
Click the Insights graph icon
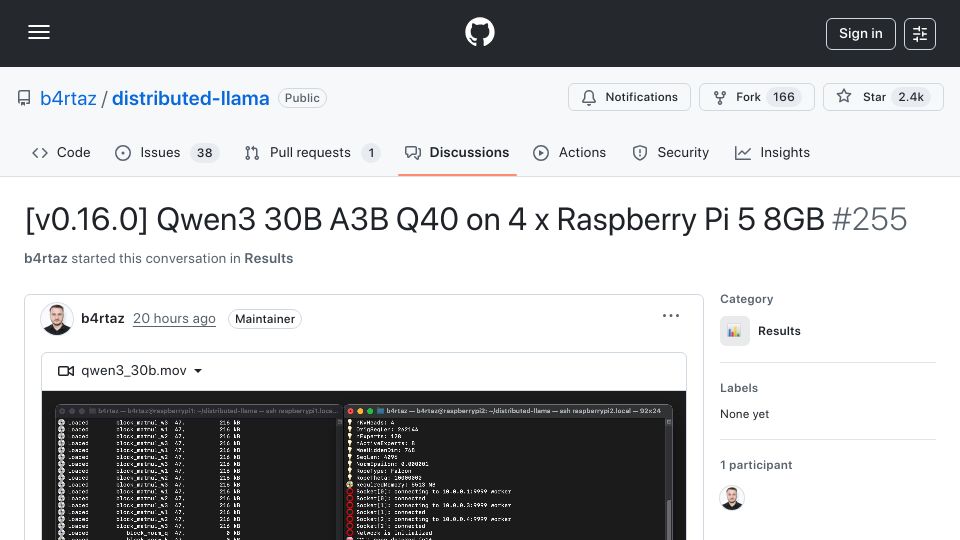[x=743, y=153]
